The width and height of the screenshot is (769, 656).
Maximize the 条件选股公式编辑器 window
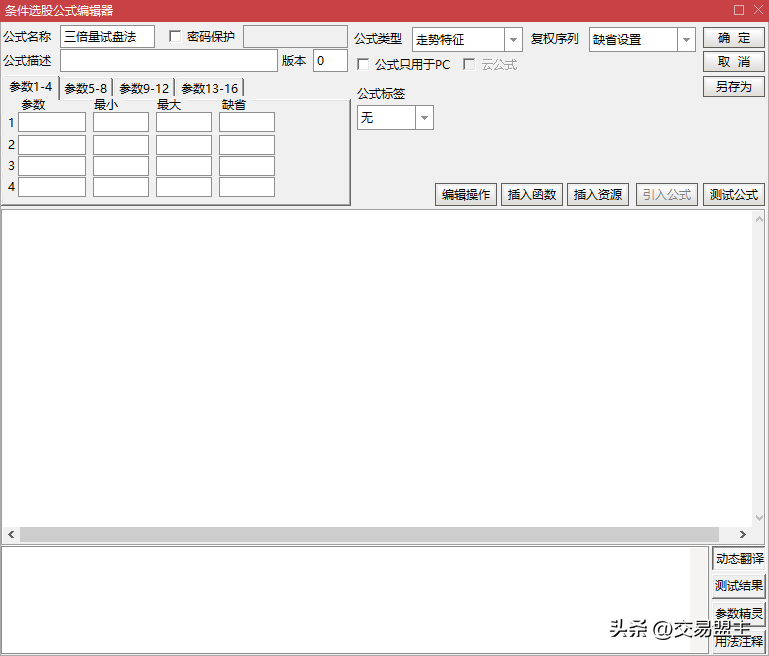coord(739,10)
